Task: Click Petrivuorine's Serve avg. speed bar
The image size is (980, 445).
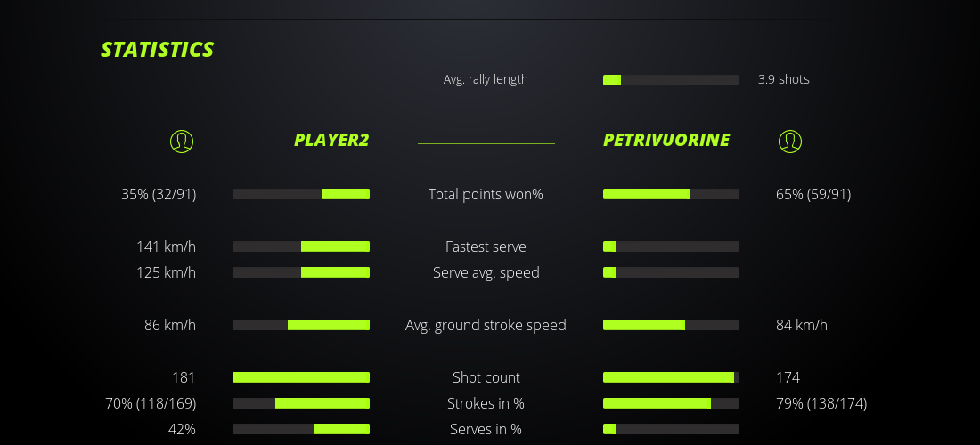Action: click(x=671, y=272)
